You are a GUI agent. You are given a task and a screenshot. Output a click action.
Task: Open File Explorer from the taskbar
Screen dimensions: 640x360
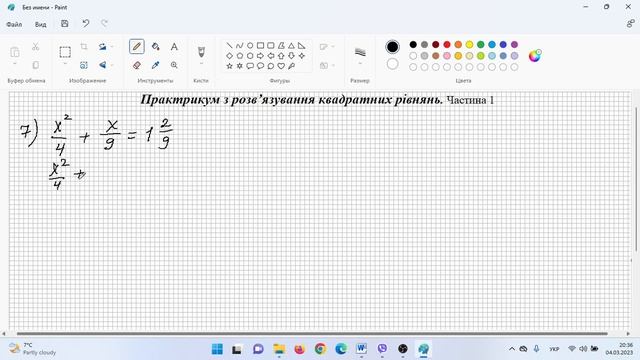(279, 349)
